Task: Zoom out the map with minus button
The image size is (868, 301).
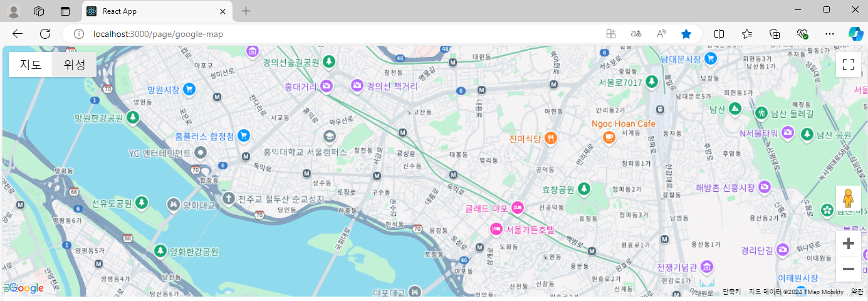Action: (849, 269)
